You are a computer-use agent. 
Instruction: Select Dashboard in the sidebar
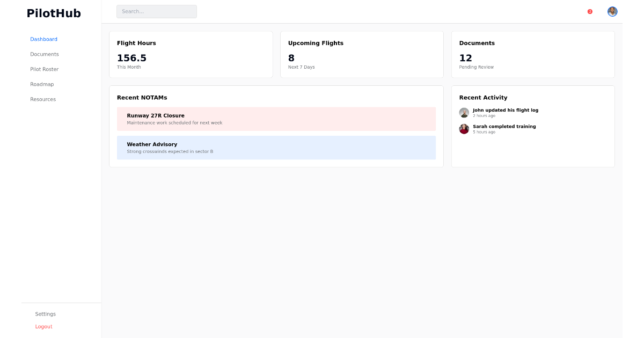[x=43, y=39]
